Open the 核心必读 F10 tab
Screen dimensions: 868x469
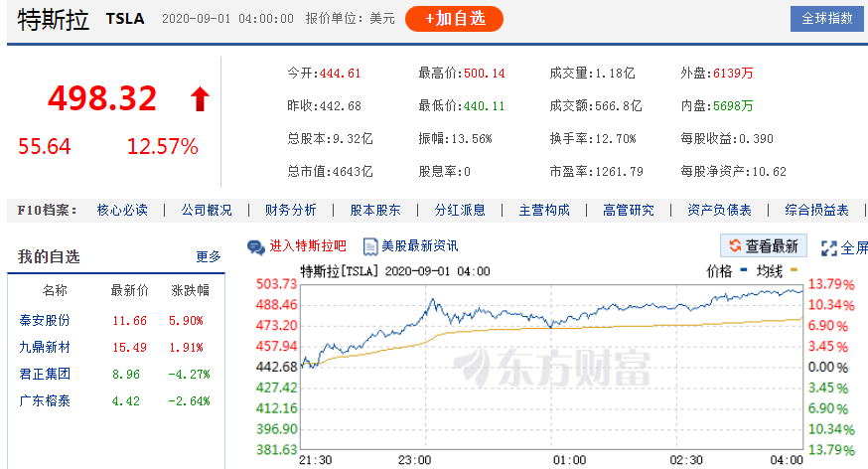pos(121,210)
